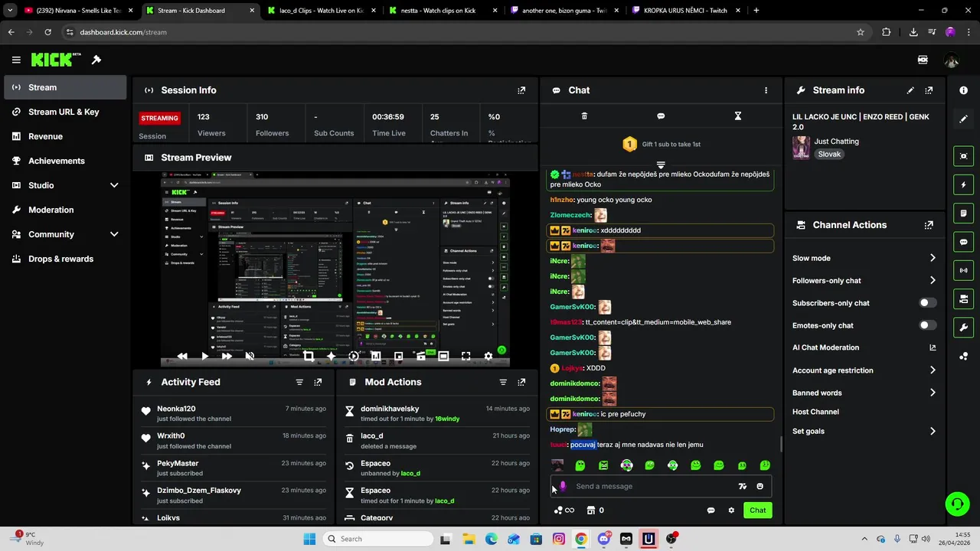Click the broadcast signal icon in right rail
Screen dimensions: 980x551
click(963, 270)
